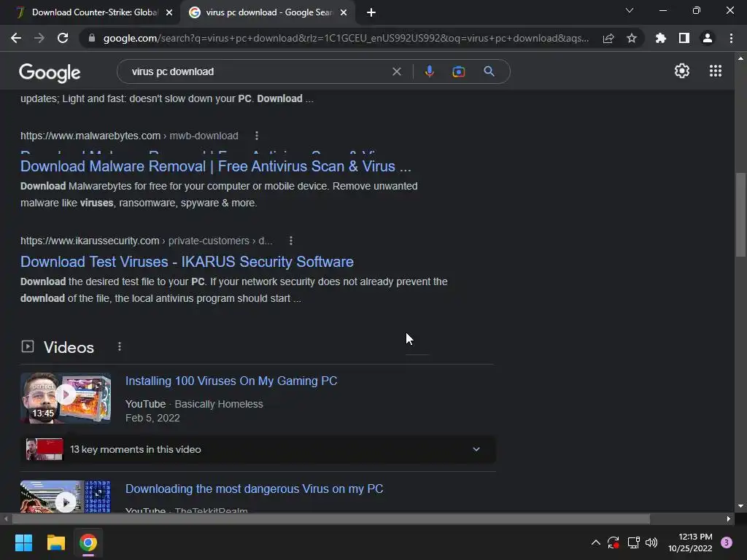The height and width of the screenshot is (560, 747).
Task: Select the virus pc download tab
Action: point(268,12)
